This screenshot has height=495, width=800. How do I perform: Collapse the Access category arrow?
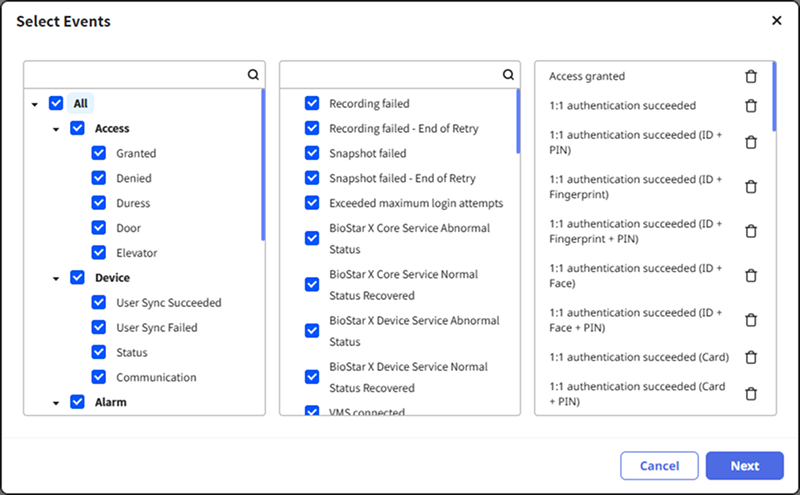click(56, 129)
